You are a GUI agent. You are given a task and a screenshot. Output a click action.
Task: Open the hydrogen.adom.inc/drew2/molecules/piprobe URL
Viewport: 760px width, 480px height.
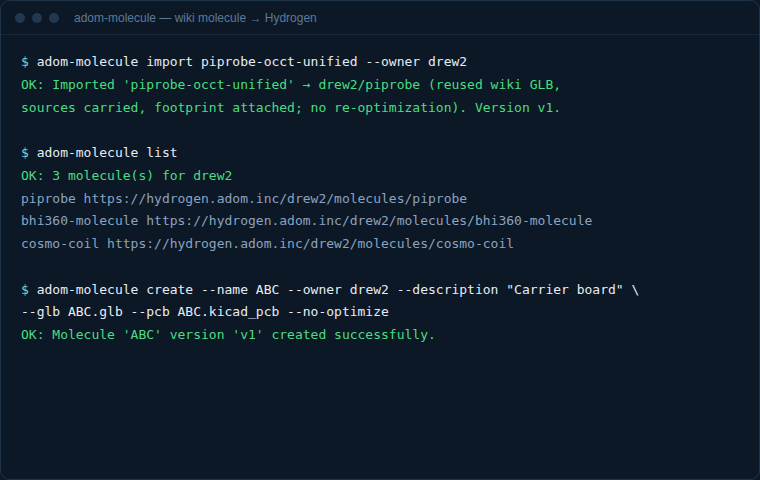pos(275,198)
